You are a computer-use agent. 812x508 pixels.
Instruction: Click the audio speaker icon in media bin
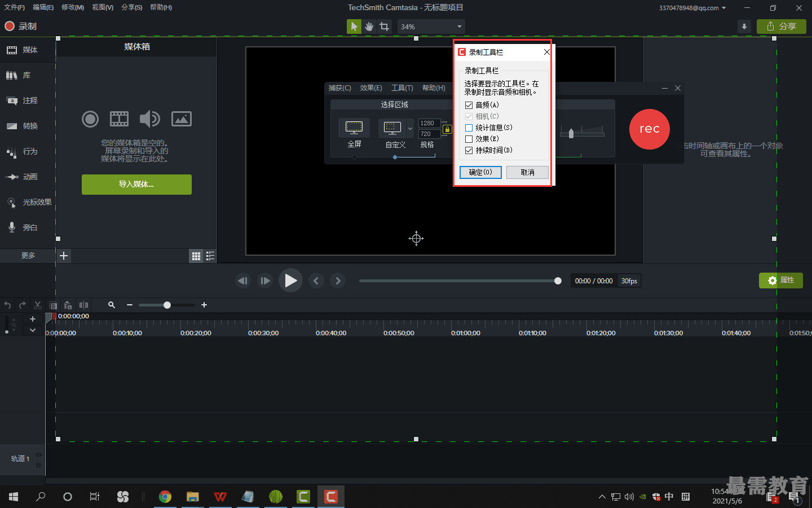pyautogui.click(x=150, y=119)
